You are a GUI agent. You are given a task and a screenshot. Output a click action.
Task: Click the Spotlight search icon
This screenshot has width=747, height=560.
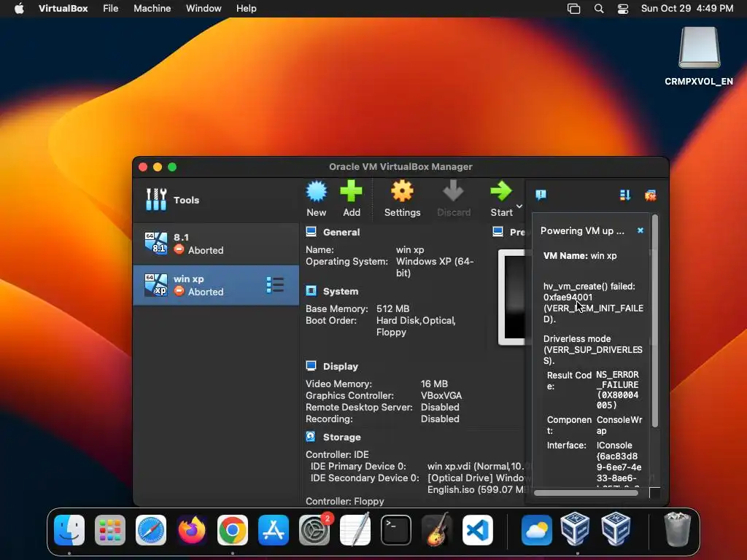tap(599, 9)
